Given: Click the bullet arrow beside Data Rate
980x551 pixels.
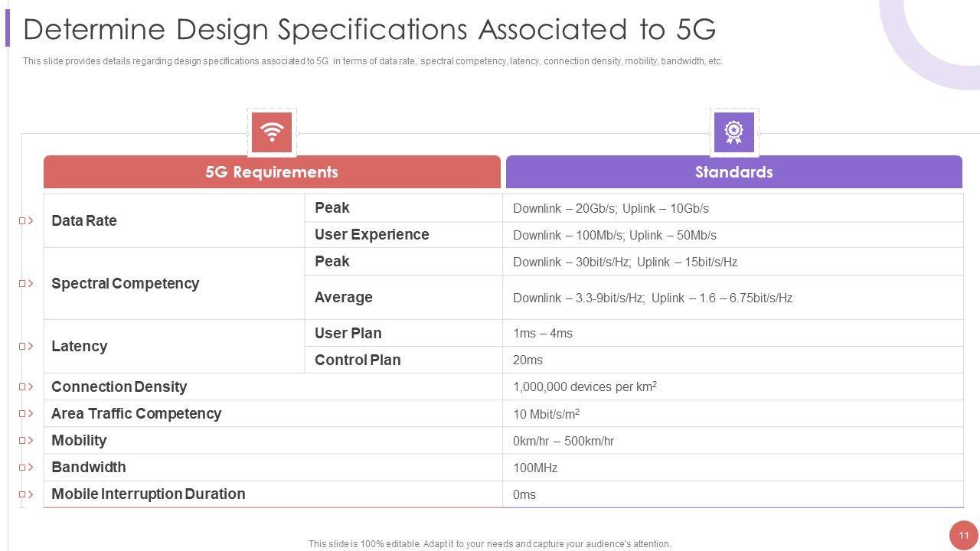Looking at the screenshot, I should [x=27, y=220].
